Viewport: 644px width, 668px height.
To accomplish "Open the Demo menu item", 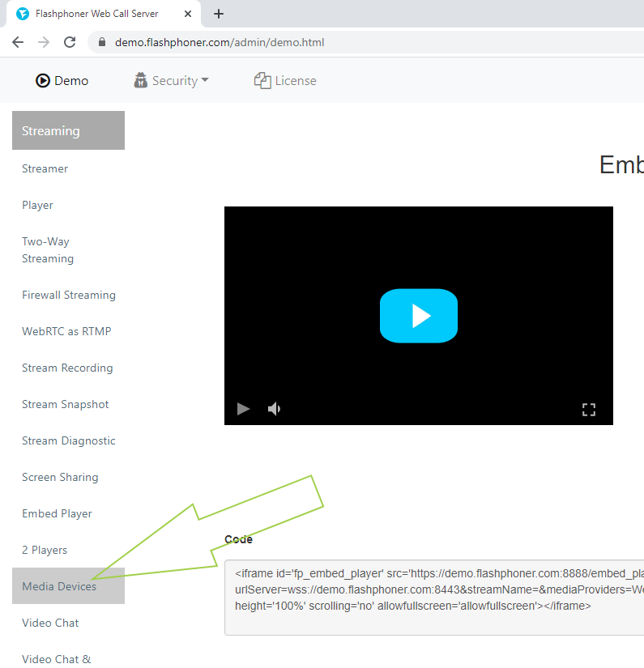I will (x=62, y=80).
